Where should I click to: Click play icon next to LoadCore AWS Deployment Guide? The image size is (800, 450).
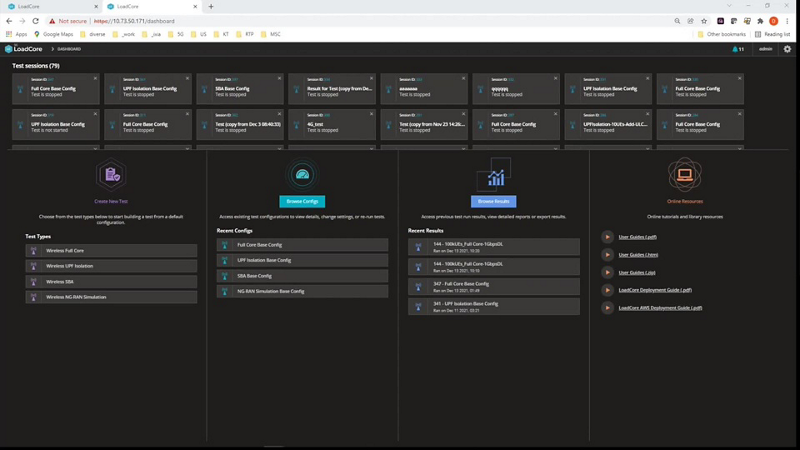607,308
